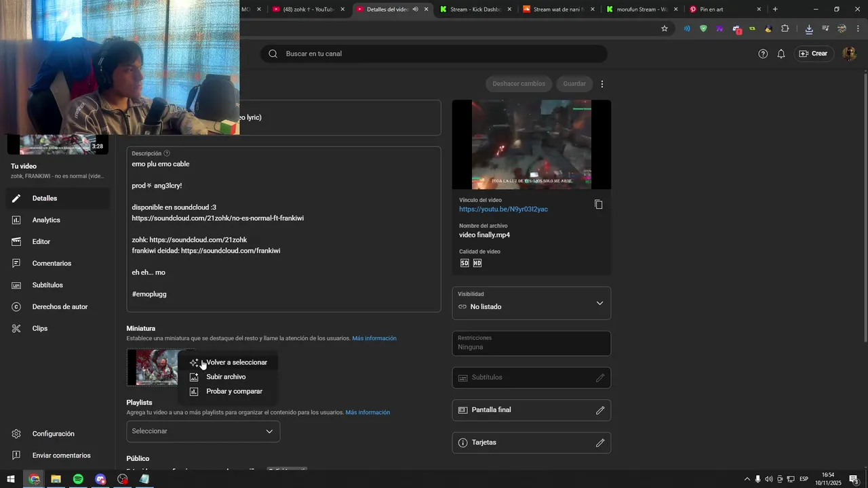868x488 pixels.
Task: Open the YouTube account avatar menu
Action: pos(849,54)
